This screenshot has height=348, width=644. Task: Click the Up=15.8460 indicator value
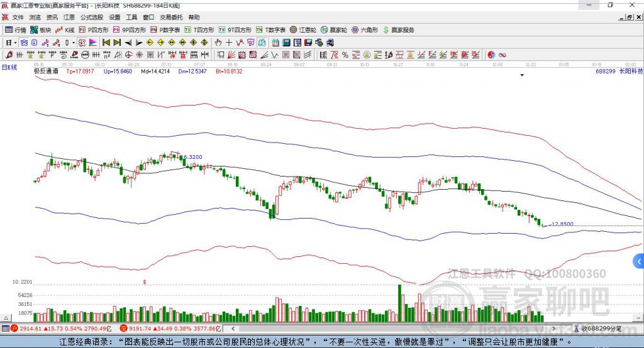click(x=118, y=71)
